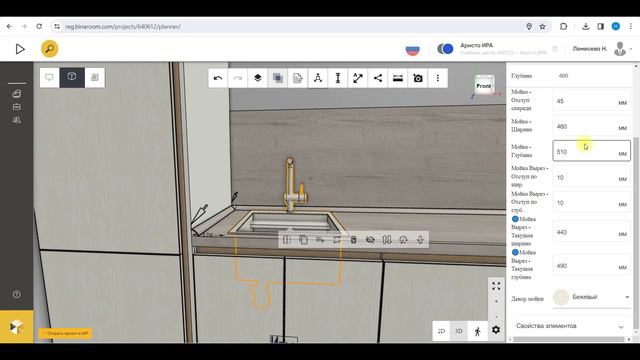Click the first icon in object toolbar
This screenshot has width=640, height=360.
coord(287,240)
